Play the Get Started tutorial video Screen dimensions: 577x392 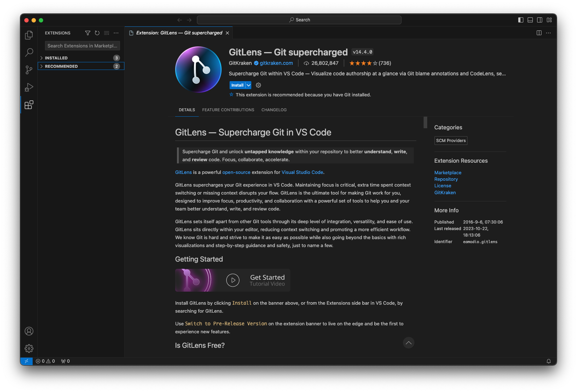point(233,280)
